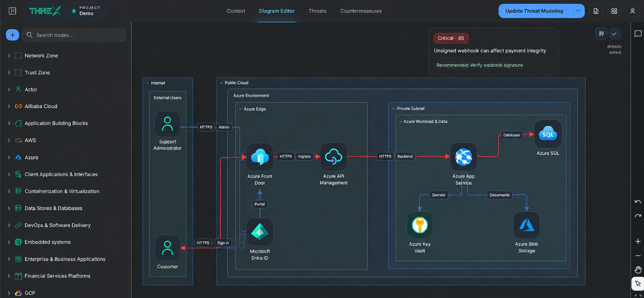
Task: Select the arrow pointer tool
Action: tap(638, 284)
